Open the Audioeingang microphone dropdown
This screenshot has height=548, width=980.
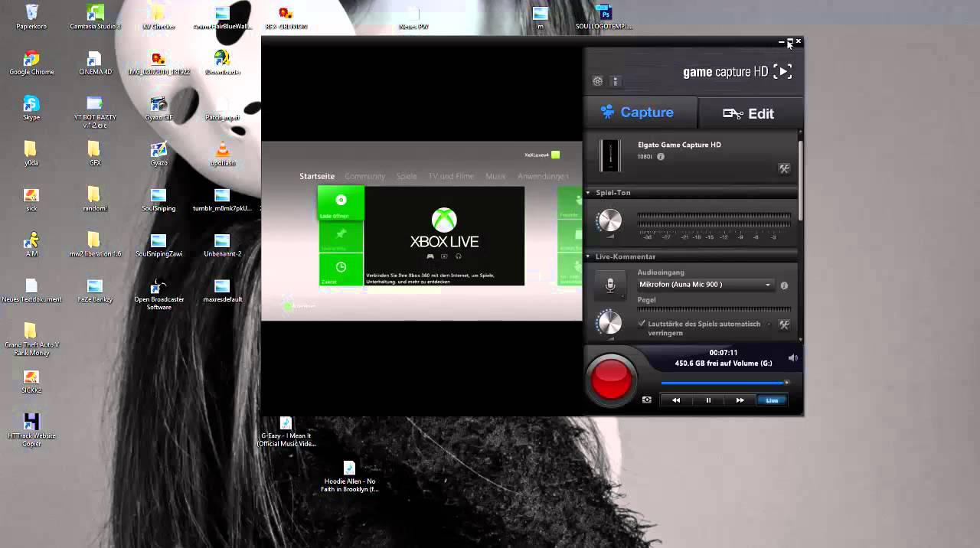[x=705, y=285]
